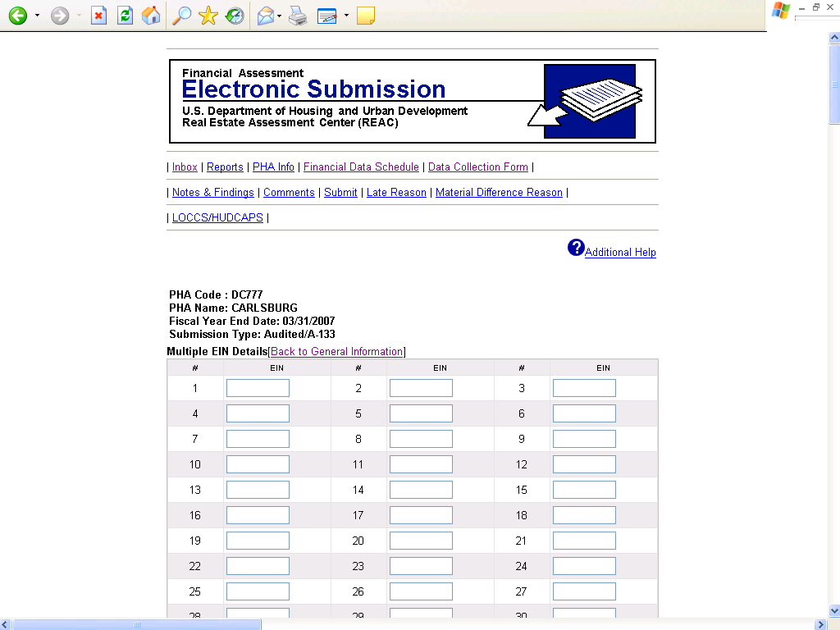Open Favorites star icon
The height and width of the screenshot is (630, 840).
(x=208, y=16)
